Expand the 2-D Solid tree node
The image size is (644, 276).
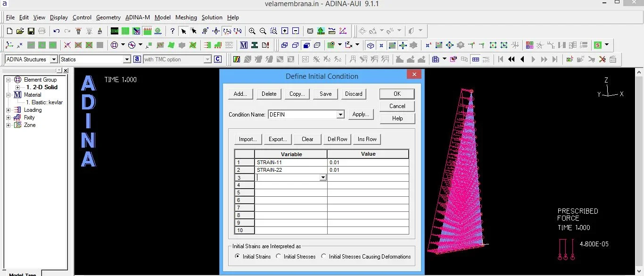[x=18, y=87]
